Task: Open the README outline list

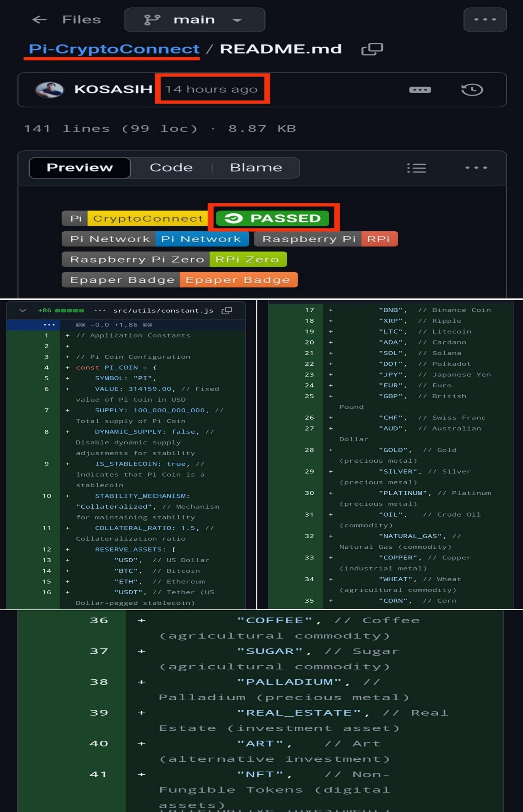Action: 417,168
